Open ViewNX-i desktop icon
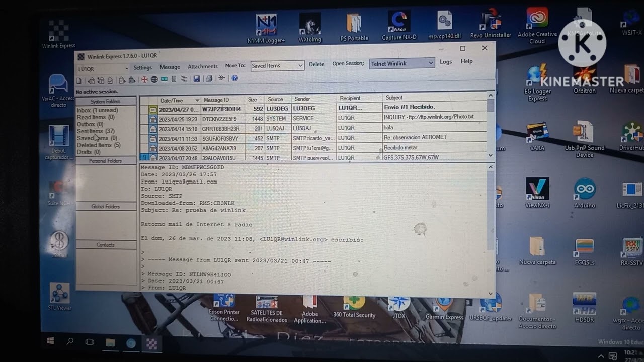 click(537, 193)
